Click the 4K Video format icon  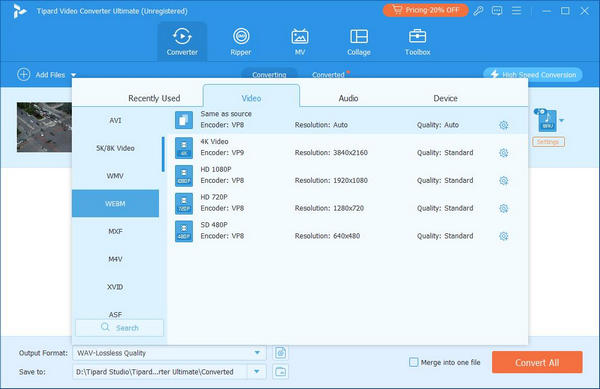[x=184, y=148]
